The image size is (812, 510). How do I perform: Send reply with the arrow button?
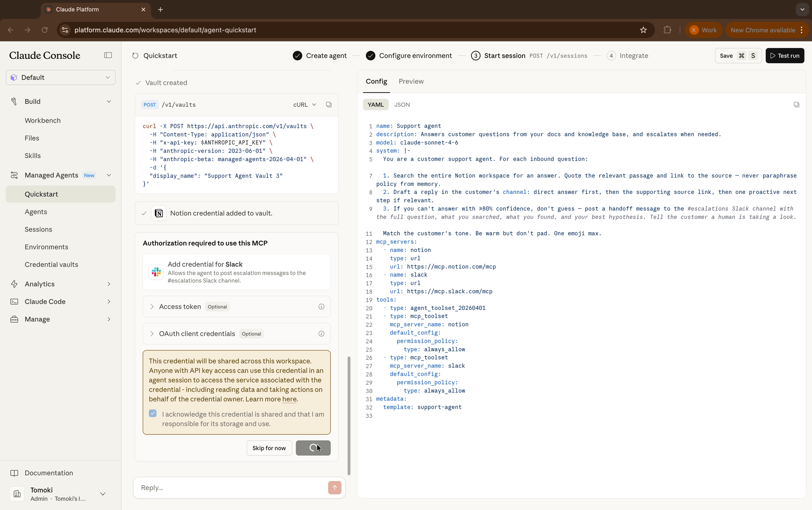(x=334, y=487)
